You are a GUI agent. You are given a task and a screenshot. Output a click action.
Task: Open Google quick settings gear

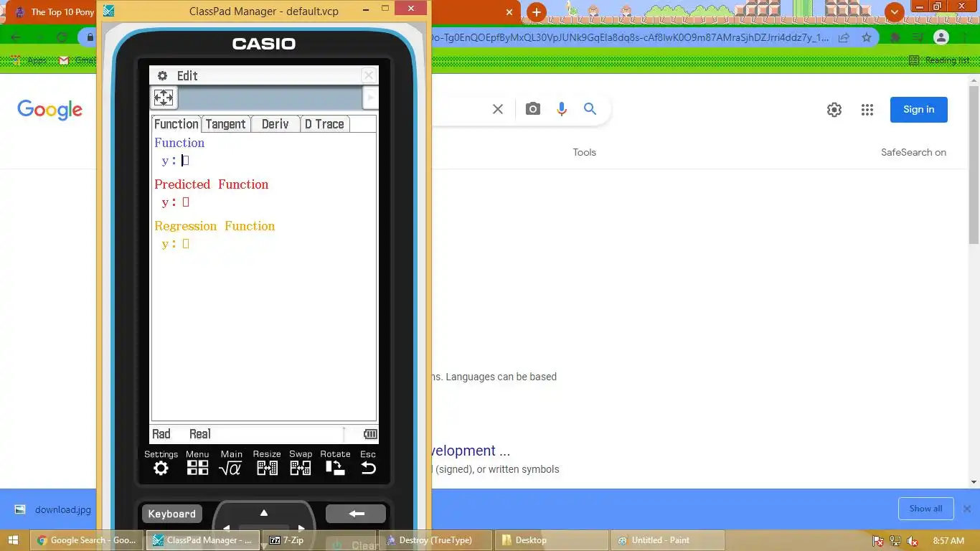[x=834, y=110]
